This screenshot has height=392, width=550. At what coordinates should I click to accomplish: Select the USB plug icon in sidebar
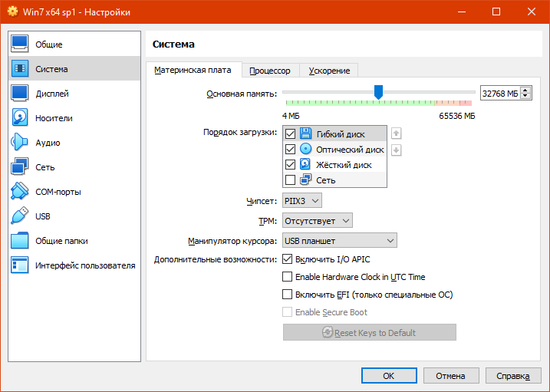20,216
